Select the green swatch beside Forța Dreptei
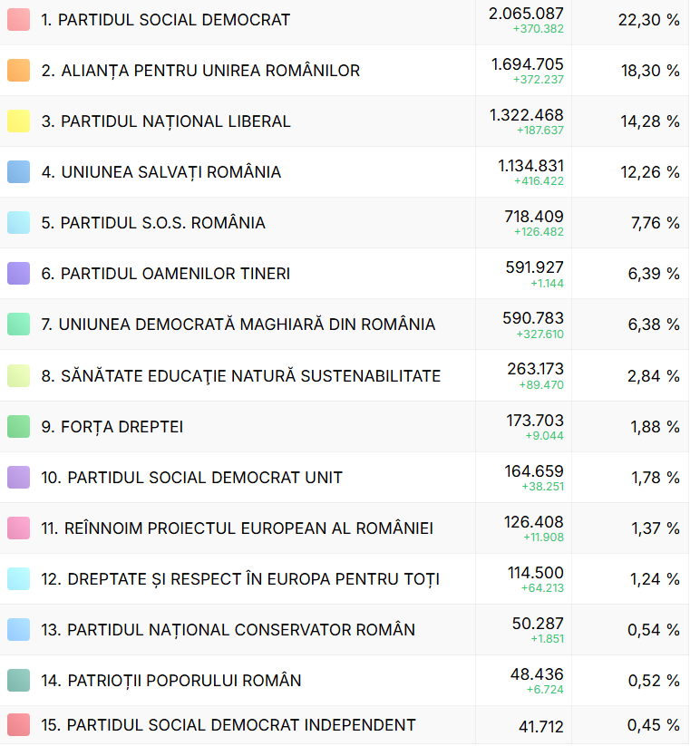This screenshot has width=700, height=746. [18, 426]
